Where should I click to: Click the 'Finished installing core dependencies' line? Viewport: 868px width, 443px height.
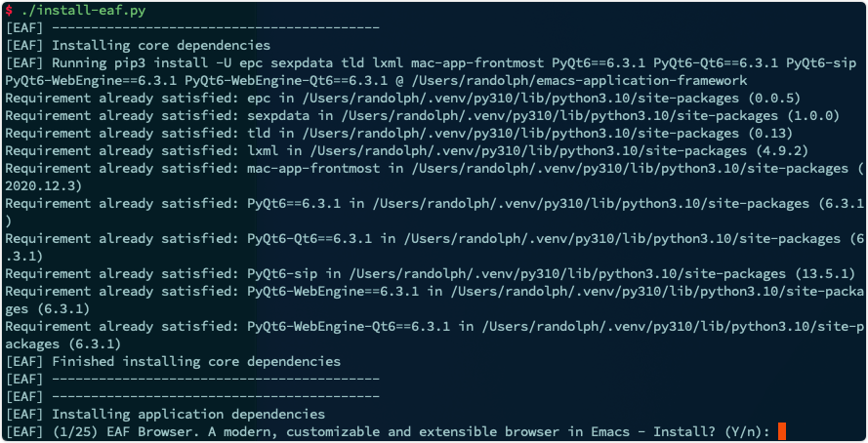[173, 362]
